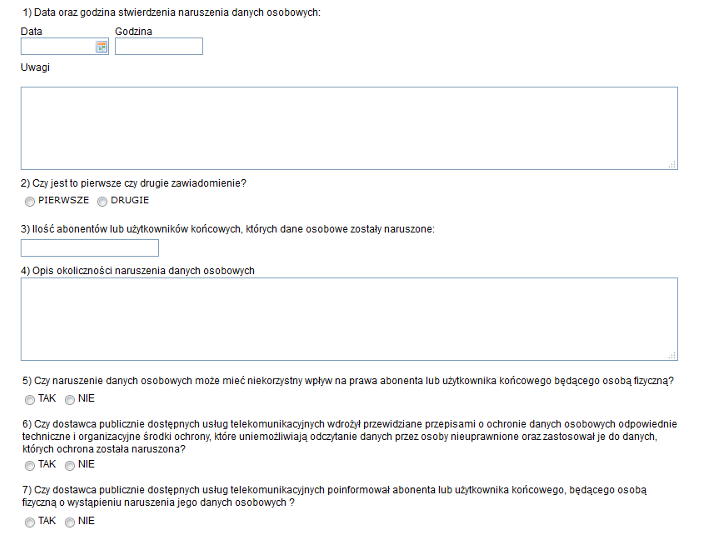Choose TAK for question 6
This screenshot has height=556, width=701.
pos(30,466)
